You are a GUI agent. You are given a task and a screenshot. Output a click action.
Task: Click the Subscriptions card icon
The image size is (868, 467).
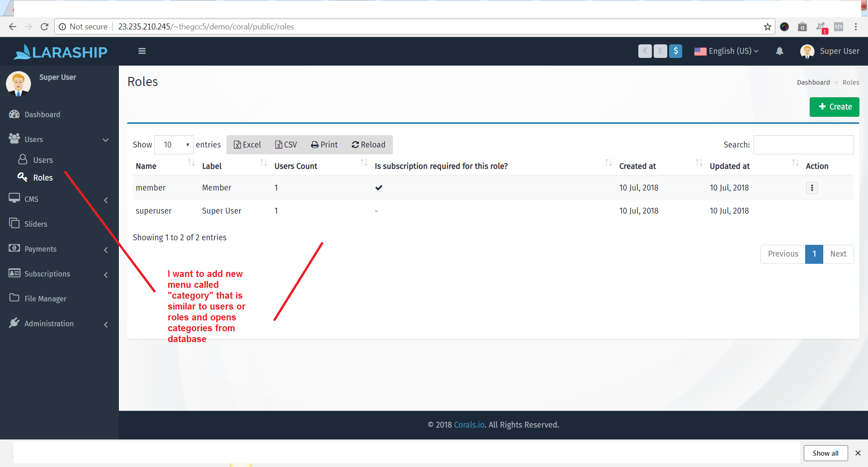click(x=14, y=273)
